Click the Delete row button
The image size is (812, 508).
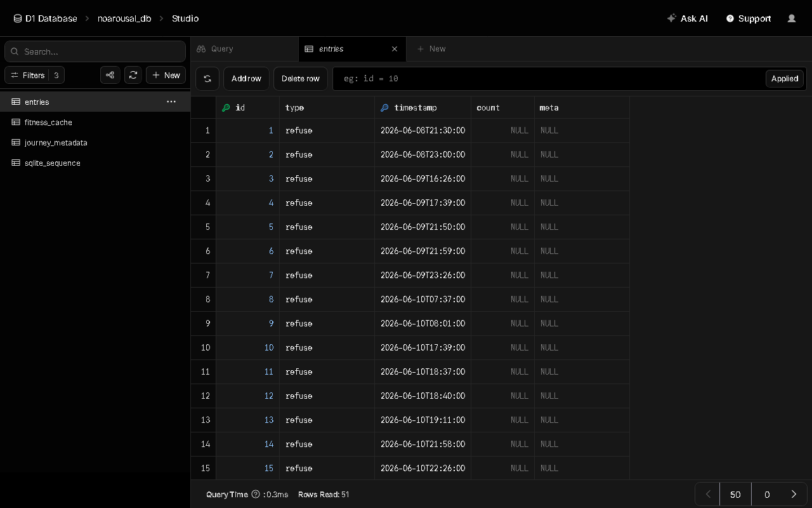click(301, 79)
